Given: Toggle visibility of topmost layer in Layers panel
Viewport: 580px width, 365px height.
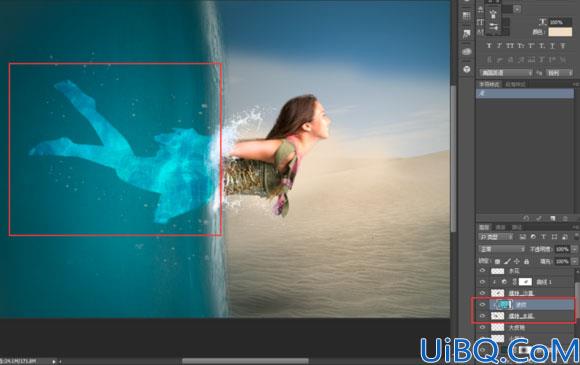Looking at the screenshot, I should pyautogui.click(x=482, y=271).
